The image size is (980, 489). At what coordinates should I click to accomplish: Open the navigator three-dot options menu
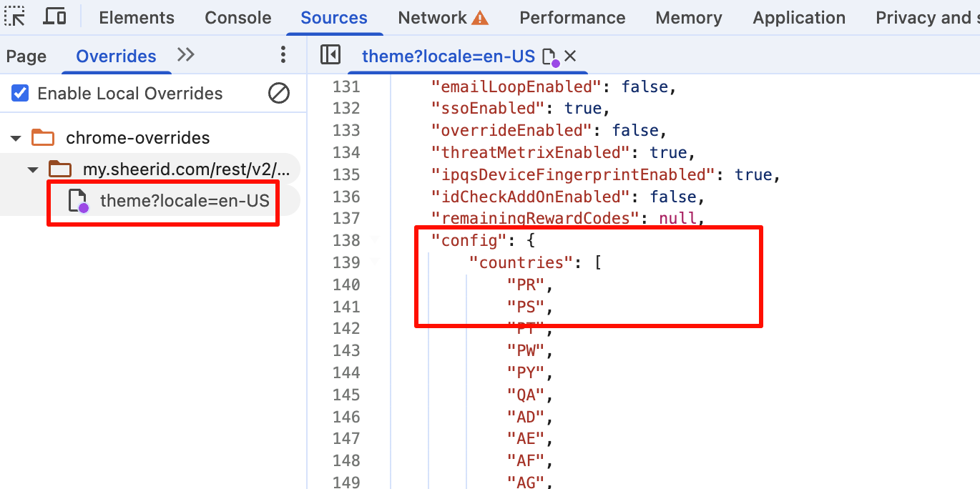283,55
